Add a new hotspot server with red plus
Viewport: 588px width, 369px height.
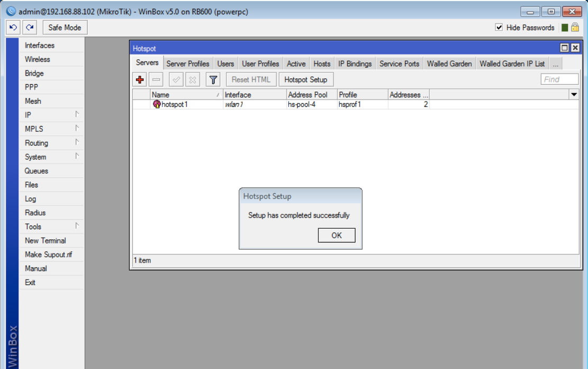pyautogui.click(x=140, y=79)
